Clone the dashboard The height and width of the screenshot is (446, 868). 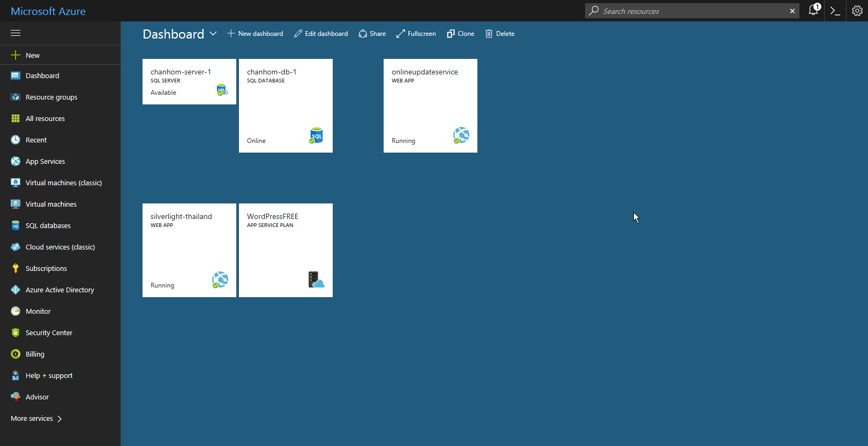coord(461,34)
